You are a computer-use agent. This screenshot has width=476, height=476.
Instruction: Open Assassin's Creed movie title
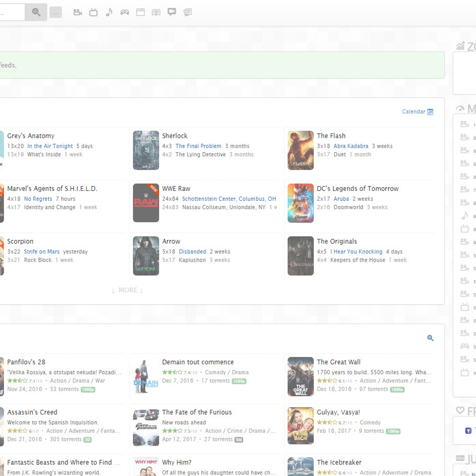click(x=32, y=412)
